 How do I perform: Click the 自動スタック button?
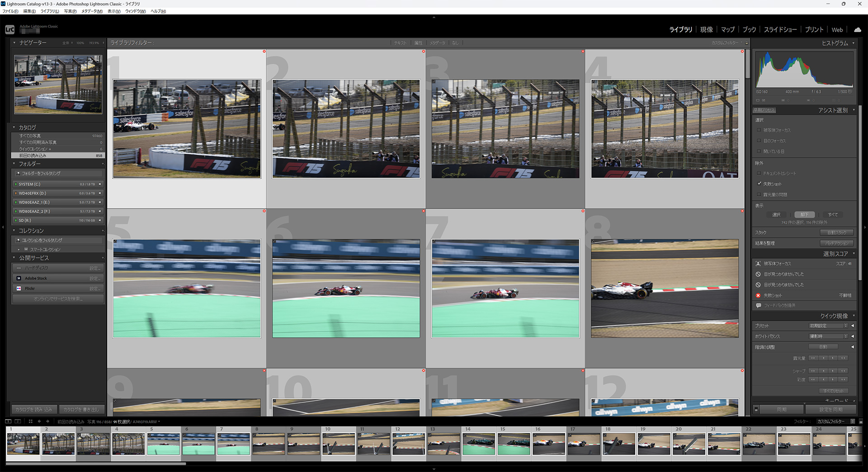pyautogui.click(x=836, y=232)
